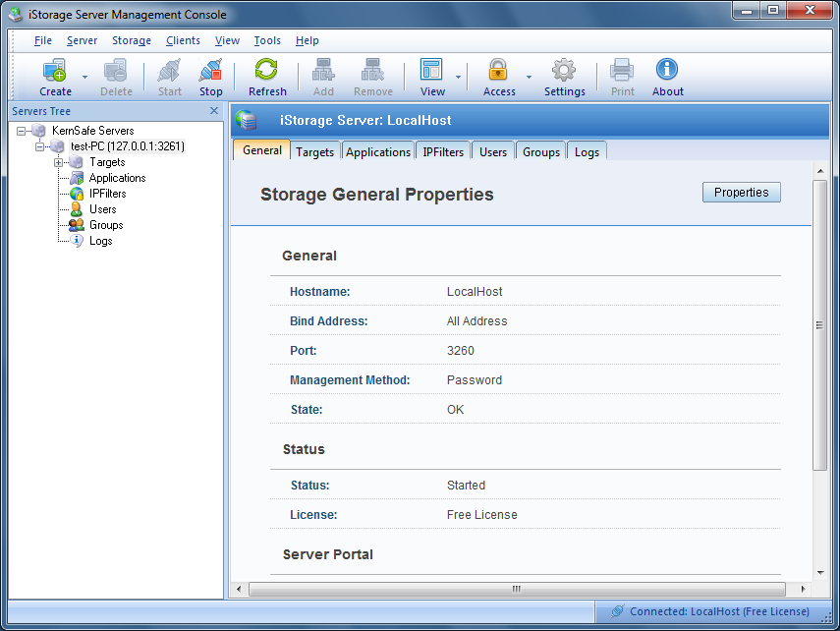The height and width of the screenshot is (631, 840).
Task: Open the Help menu
Action: [x=307, y=40]
